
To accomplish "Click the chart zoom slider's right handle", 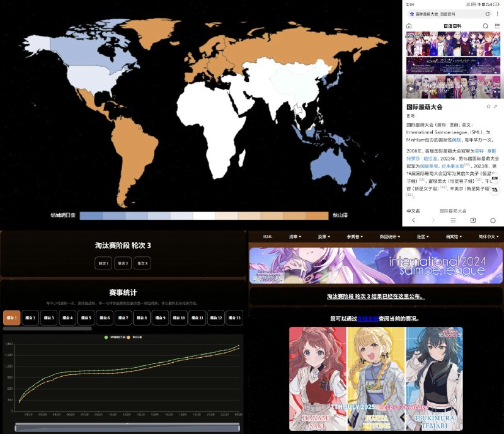I will (239, 428).
